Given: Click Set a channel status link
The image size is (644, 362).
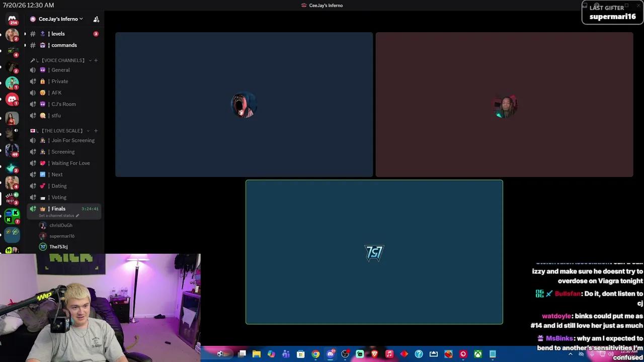Looking at the screenshot, I should point(59,216).
